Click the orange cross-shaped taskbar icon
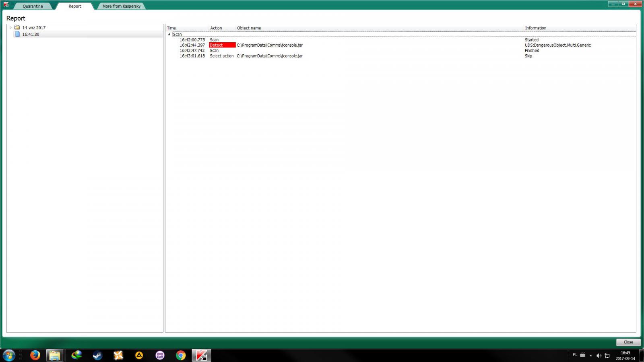 [x=118, y=355]
